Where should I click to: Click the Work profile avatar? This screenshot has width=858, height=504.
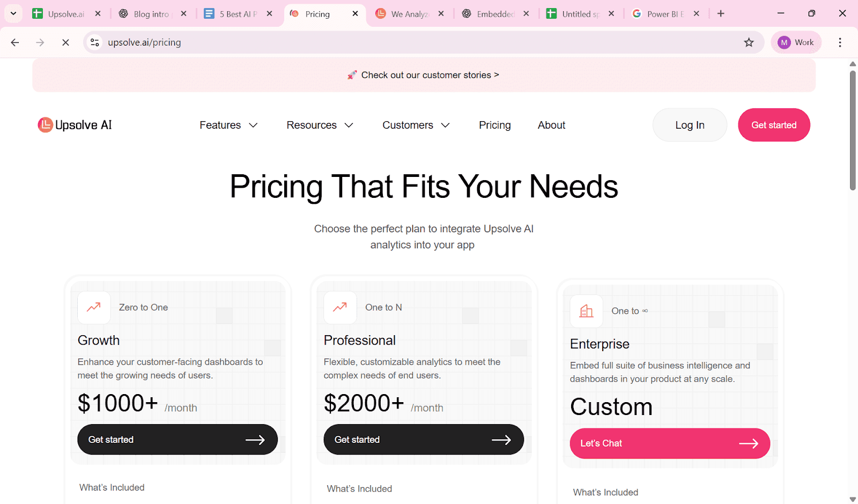tap(796, 42)
